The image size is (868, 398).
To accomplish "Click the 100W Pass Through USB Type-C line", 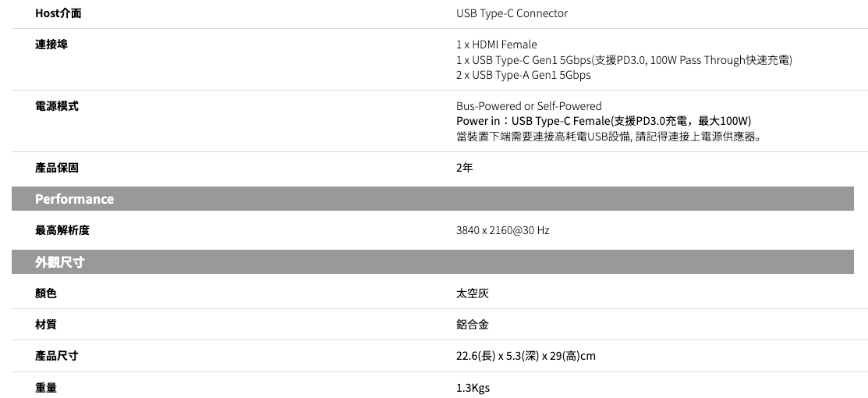I will tap(624, 60).
